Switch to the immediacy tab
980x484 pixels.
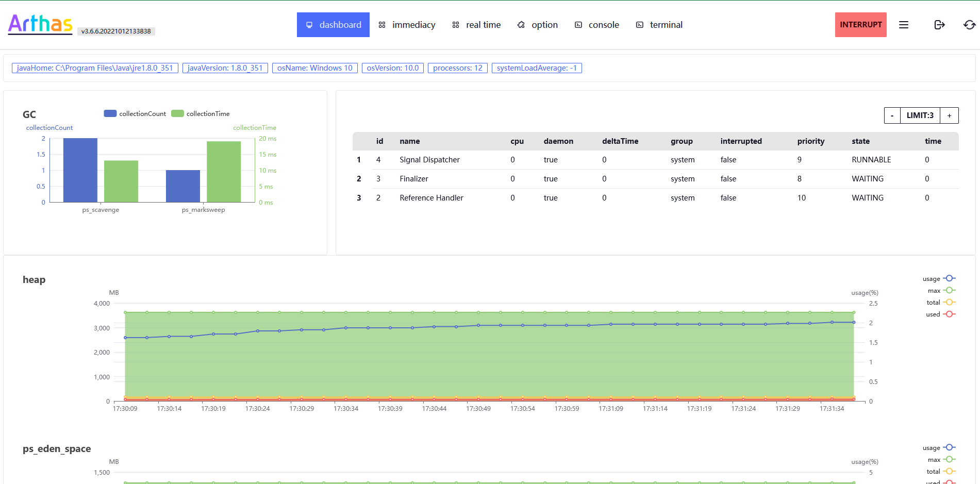pyautogui.click(x=407, y=25)
